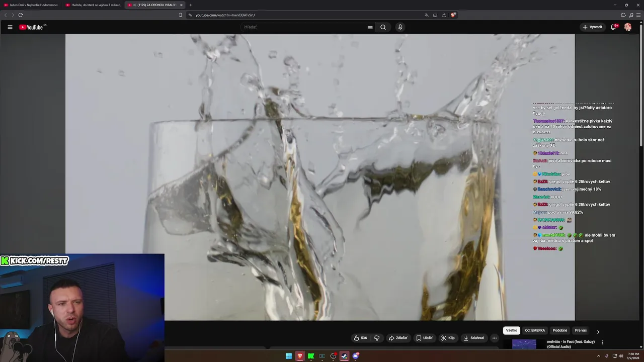Open the on-screen keyboard icon in search box
This screenshot has width=644, height=362.
370,27
